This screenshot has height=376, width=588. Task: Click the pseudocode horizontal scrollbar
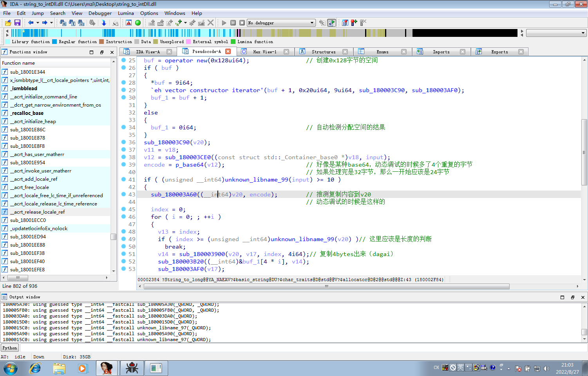pos(327,286)
